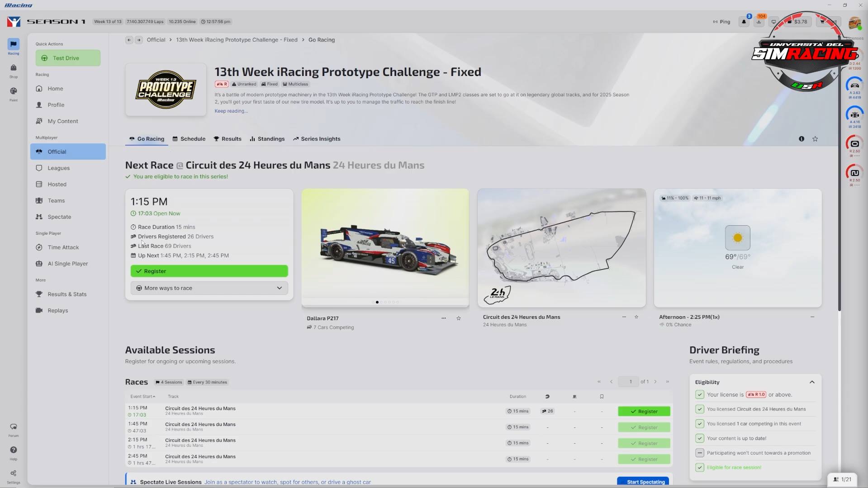Open the Paint sidebar icon
Screen dimensions: 868x488
(14, 91)
